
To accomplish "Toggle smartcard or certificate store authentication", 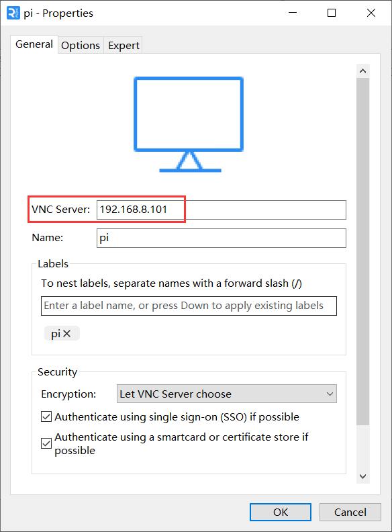I will pos(46,443).
